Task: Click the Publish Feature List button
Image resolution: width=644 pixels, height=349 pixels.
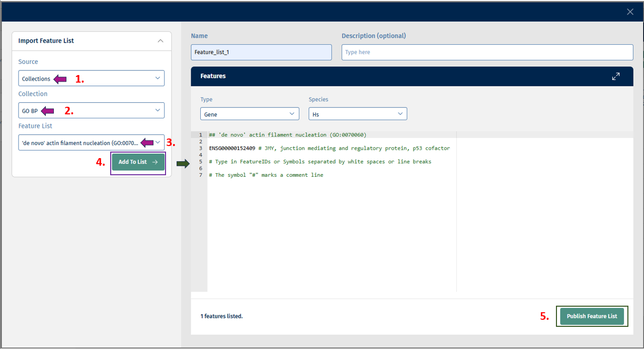Action: 592,316
